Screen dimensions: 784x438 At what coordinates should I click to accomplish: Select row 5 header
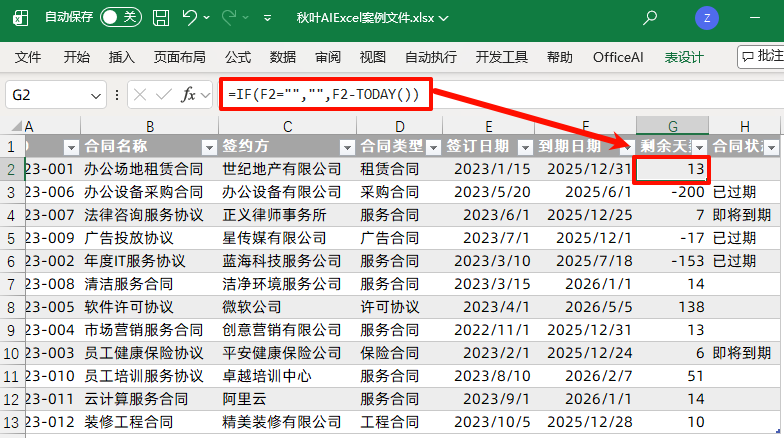pos(12,238)
